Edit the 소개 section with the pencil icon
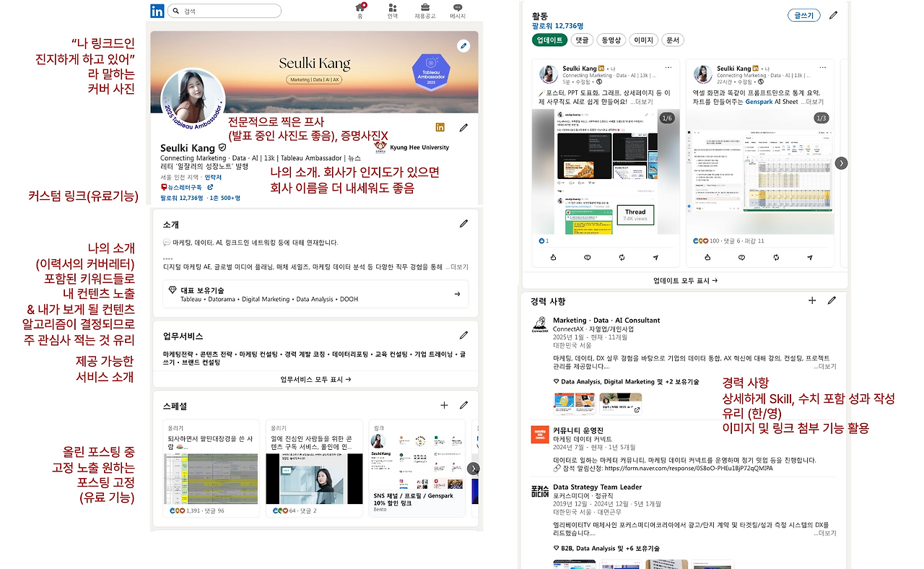 pos(463,224)
